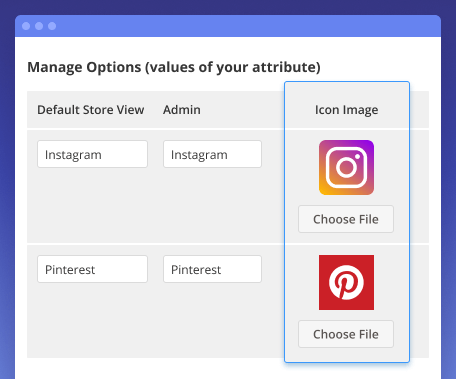
Task: Choose a file for the Pinterest icon
Action: point(346,334)
